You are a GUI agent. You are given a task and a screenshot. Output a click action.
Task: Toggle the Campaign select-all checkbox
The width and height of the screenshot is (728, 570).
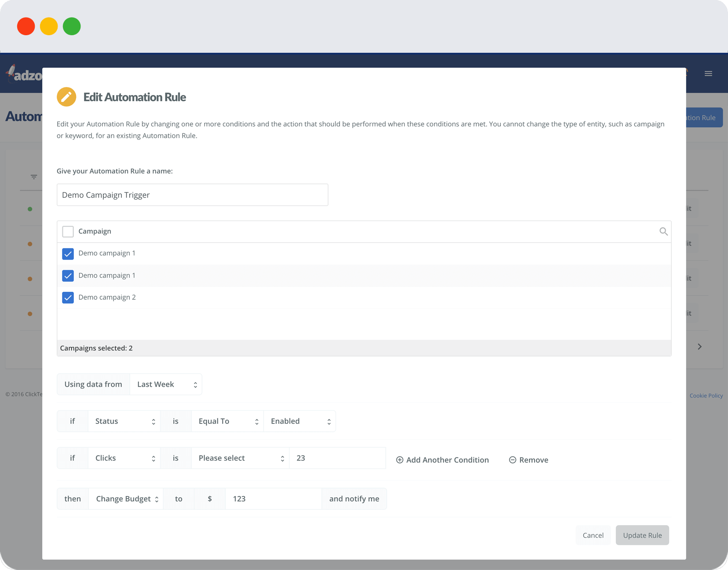[68, 232]
